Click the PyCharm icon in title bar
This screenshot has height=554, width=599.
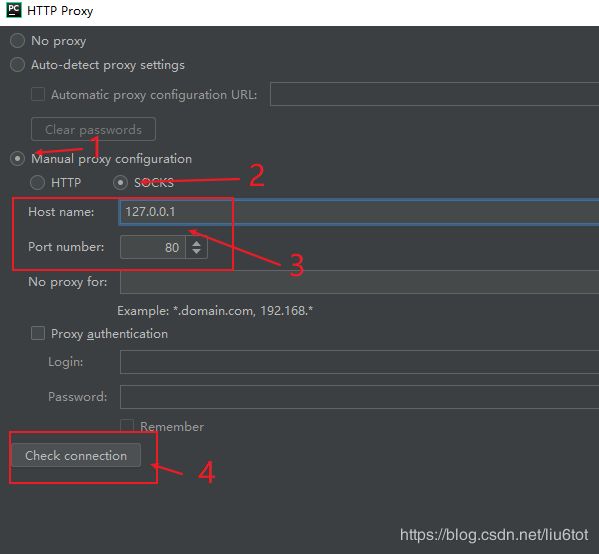click(14, 10)
